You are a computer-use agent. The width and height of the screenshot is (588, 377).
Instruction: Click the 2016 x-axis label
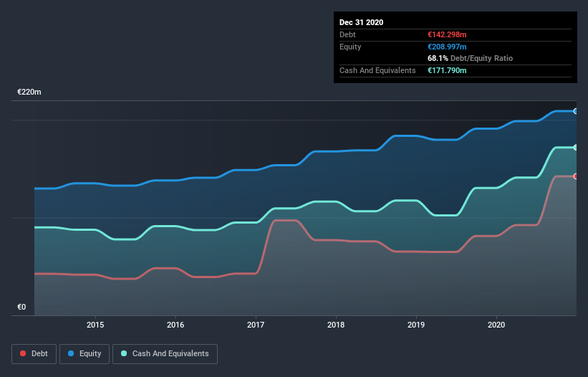tap(175, 325)
